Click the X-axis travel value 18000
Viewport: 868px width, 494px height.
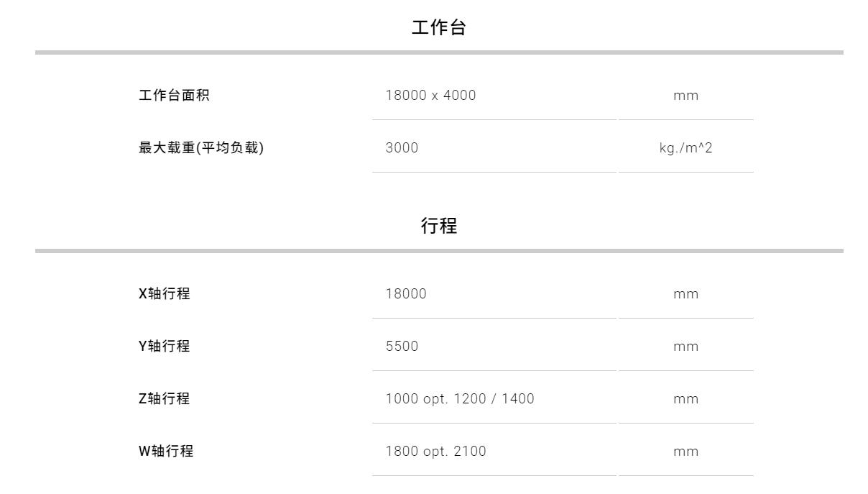click(406, 293)
